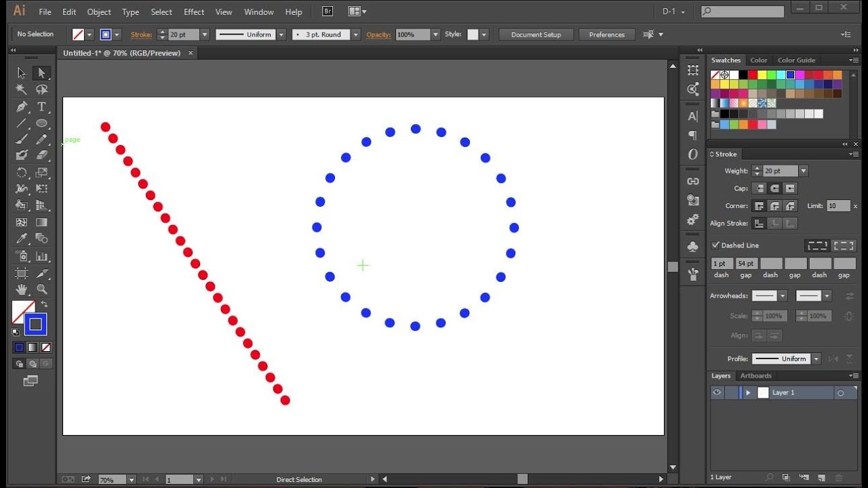Open the Effect menu

coord(194,12)
